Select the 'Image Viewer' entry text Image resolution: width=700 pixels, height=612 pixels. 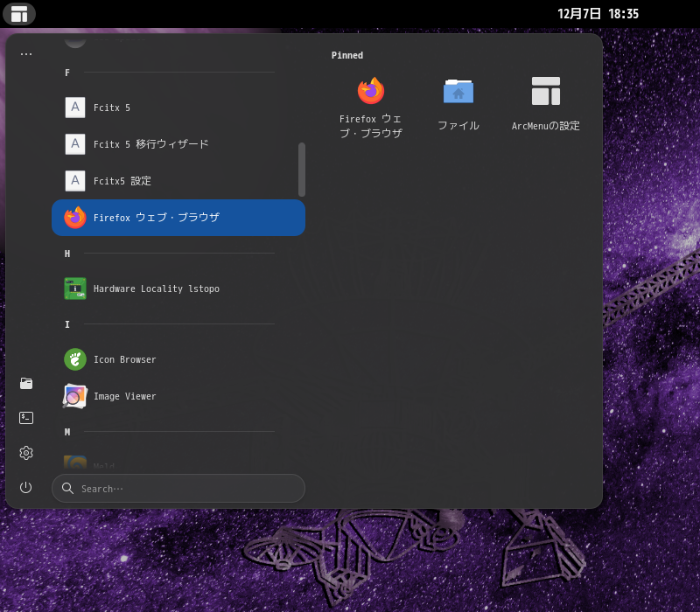click(x=125, y=396)
